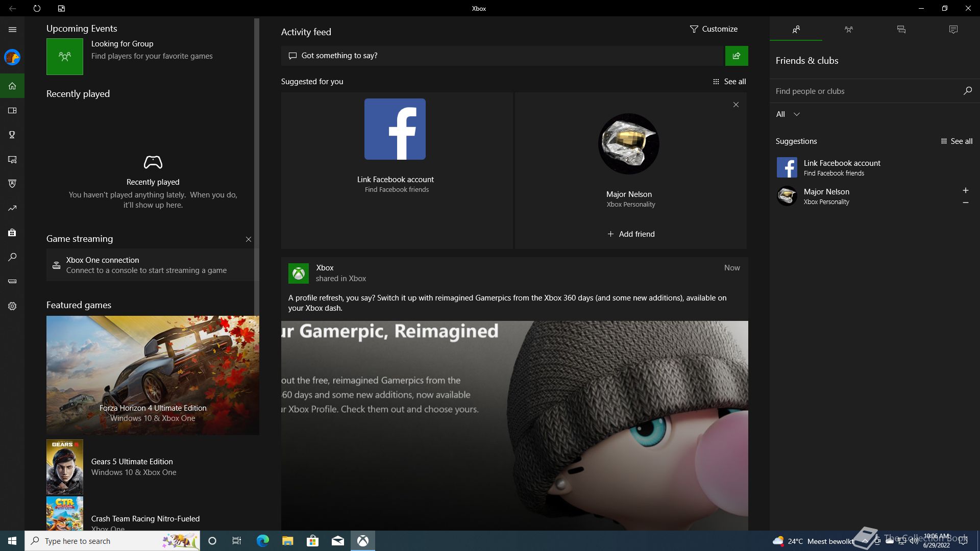
Task: Switch to the Messages tab
Action: 901,30
